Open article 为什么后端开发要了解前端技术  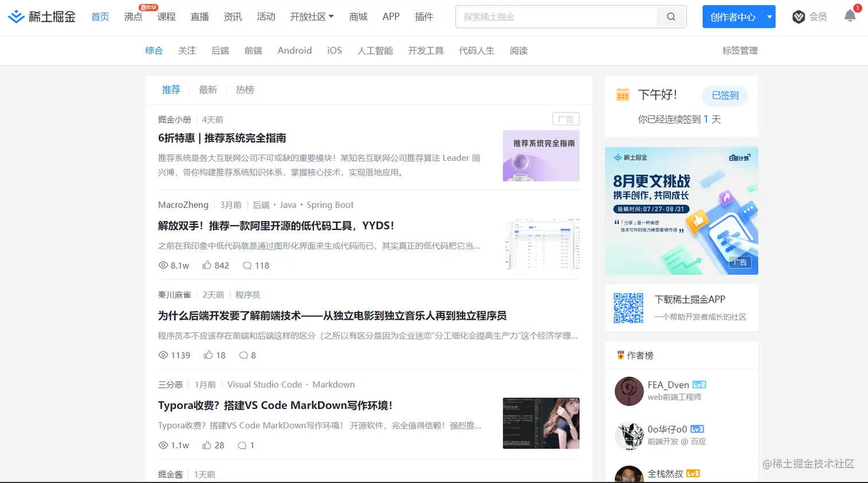point(332,315)
